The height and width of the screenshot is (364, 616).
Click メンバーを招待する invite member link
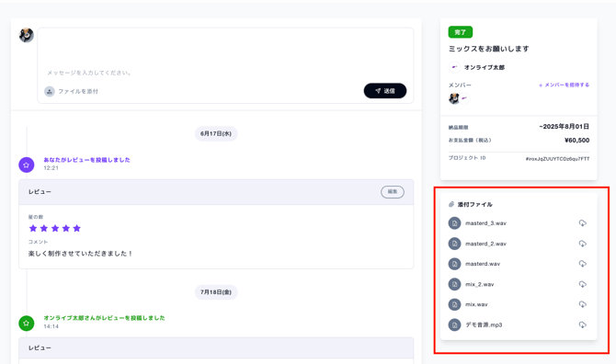point(564,85)
